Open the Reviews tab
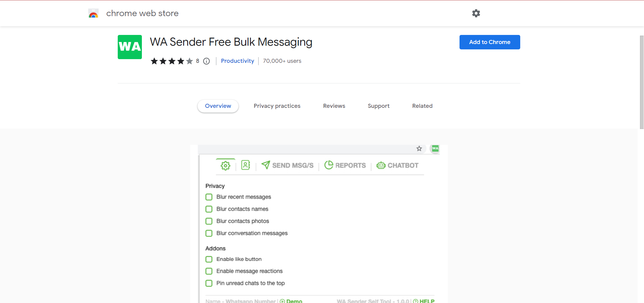644x303 pixels. tap(334, 106)
